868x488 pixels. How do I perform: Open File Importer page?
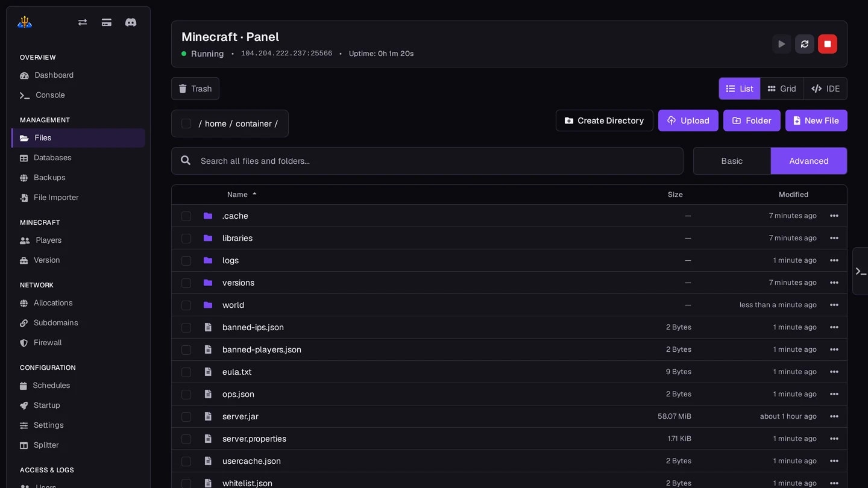(x=78, y=198)
